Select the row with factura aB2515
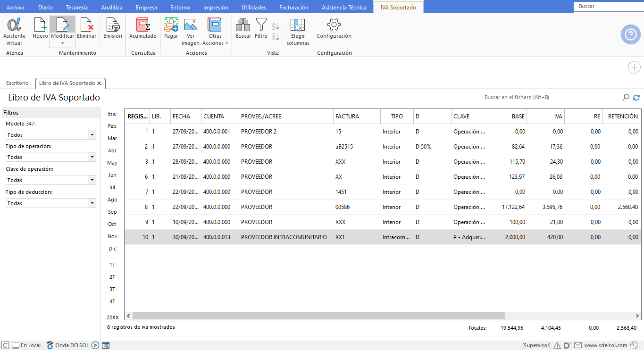Viewport: 644px width, 350px height. 382,147
